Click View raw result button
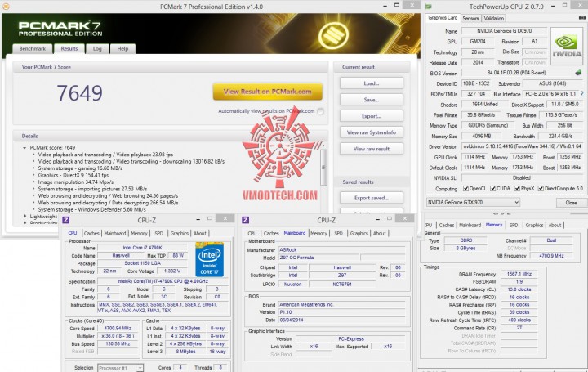Image resolution: width=588 pixels, height=372 pixels. pos(372,149)
